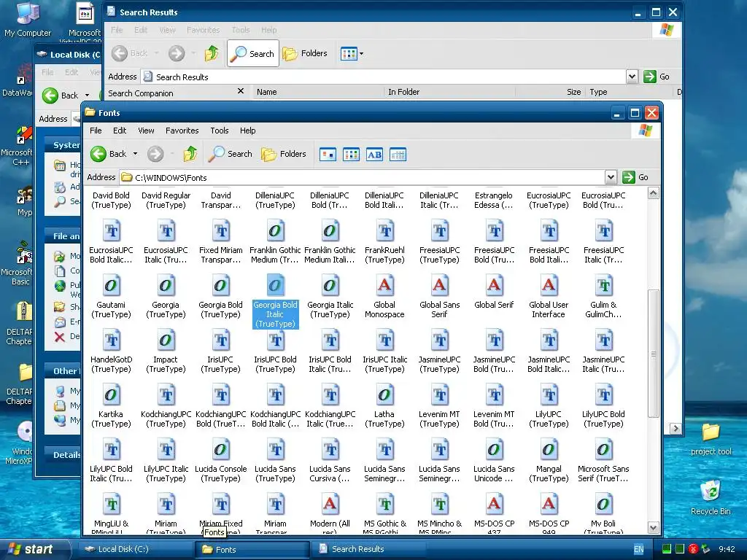The image size is (747, 560).
Task: Click the Size column header
Action: click(550, 92)
